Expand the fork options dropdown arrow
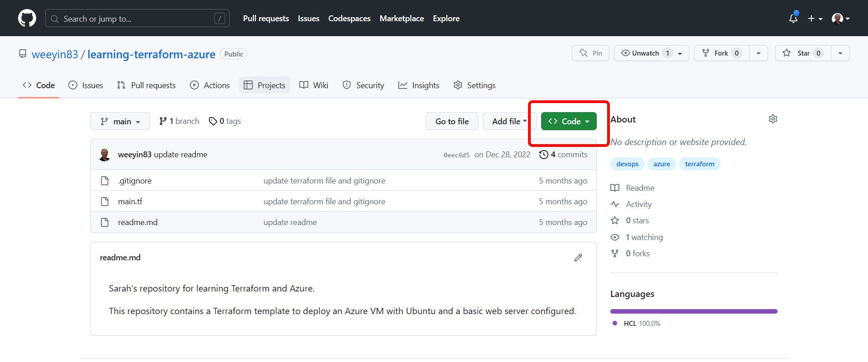The height and width of the screenshot is (362, 868). 759,53
